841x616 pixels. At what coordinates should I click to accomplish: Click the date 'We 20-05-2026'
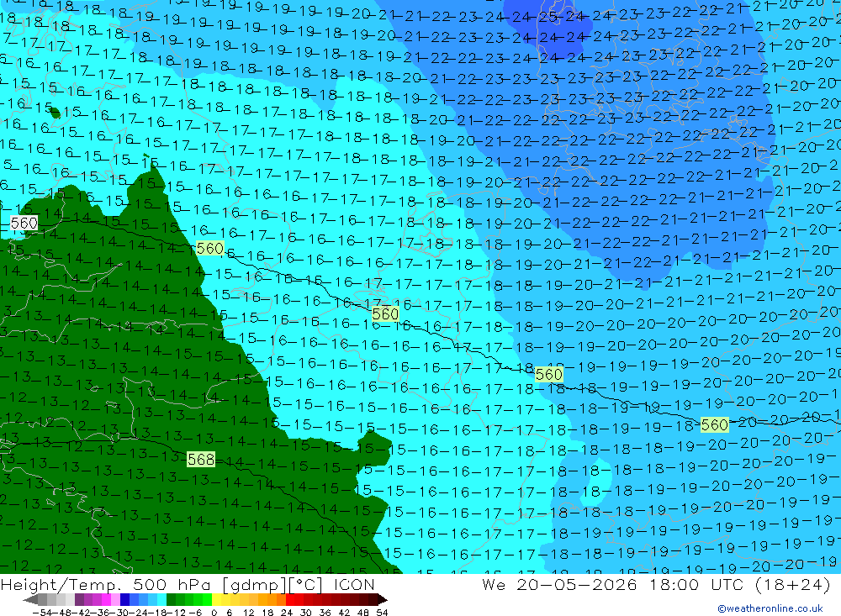point(559,584)
